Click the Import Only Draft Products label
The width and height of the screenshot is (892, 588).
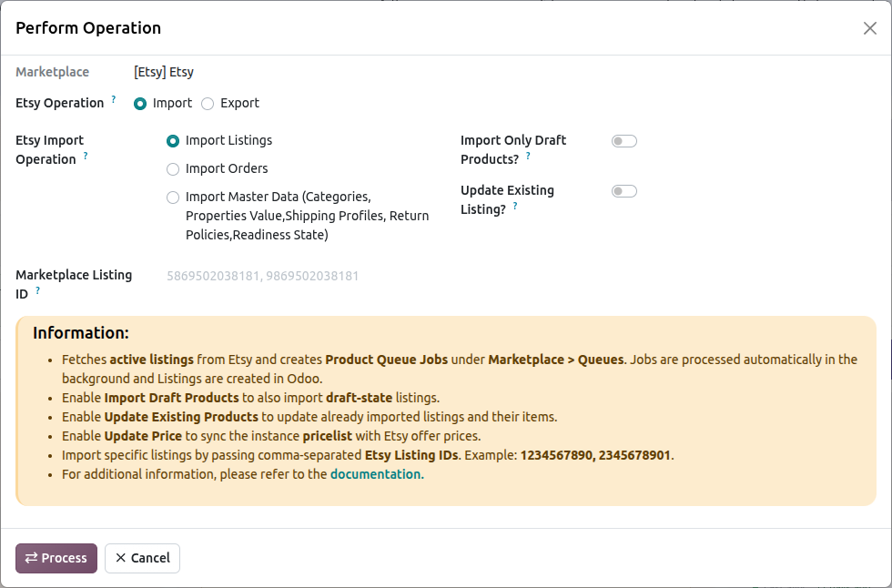[513, 149]
